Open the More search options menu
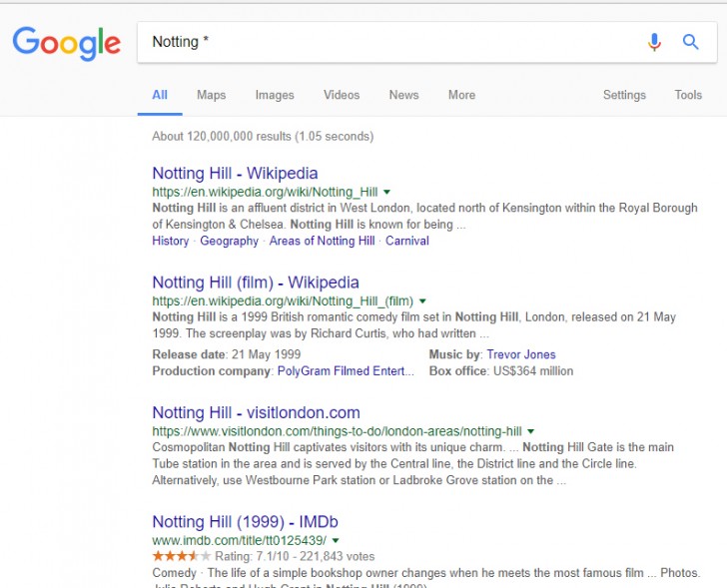The height and width of the screenshot is (588, 727). point(461,95)
